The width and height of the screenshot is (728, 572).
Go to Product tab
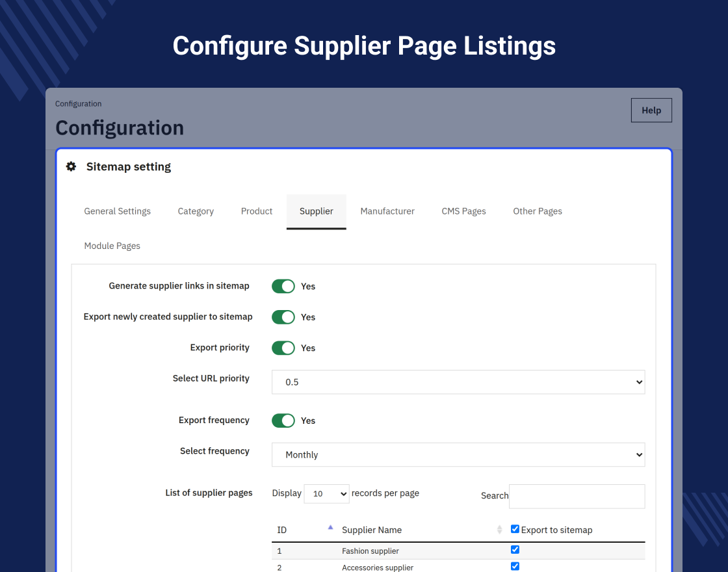point(257,211)
